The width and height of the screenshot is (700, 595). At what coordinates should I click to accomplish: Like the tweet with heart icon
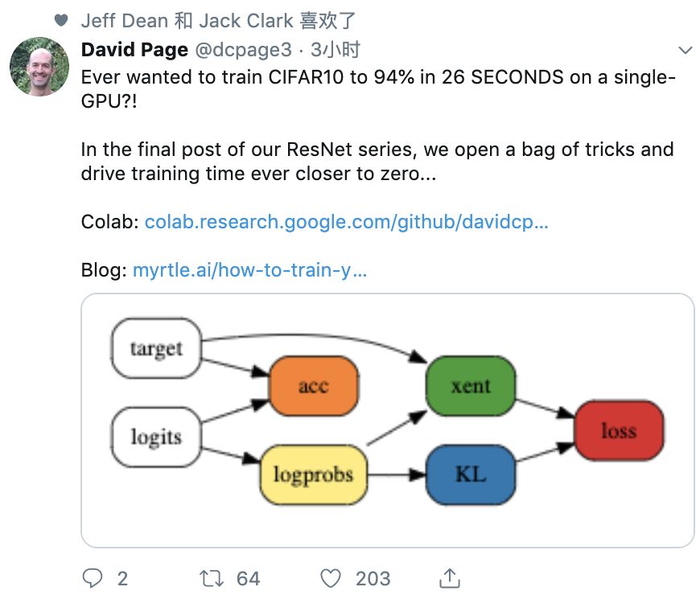(330, 577)
